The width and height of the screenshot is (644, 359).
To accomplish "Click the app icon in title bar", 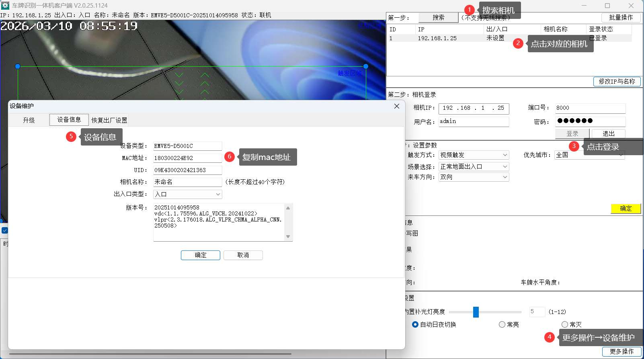I will (x=5, y=6).
